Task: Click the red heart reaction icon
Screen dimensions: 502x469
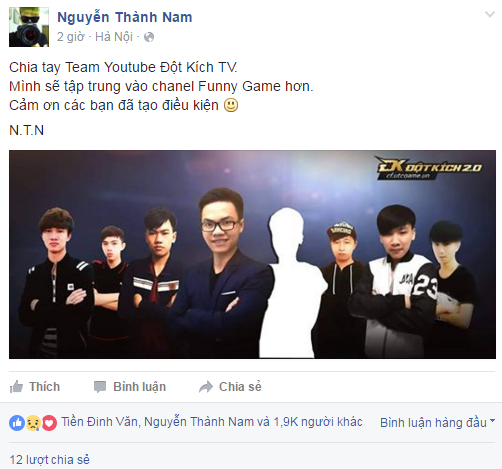Action: click(49, 423)
